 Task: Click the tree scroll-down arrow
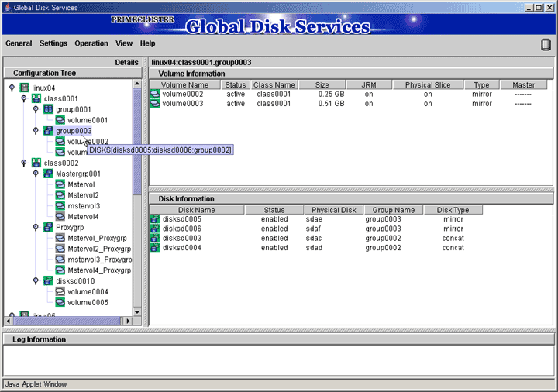(x=137, y=312)
